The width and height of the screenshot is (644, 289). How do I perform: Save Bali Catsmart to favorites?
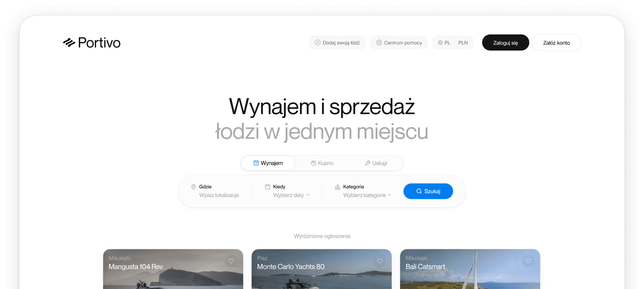(528, 261)
